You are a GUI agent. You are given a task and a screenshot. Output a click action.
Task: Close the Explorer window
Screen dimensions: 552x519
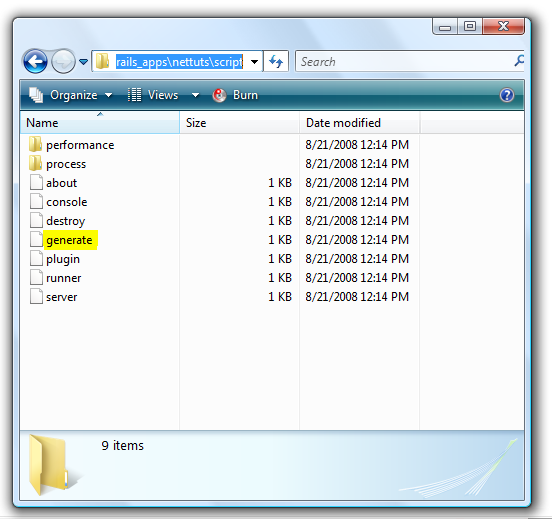pos(503,26)
